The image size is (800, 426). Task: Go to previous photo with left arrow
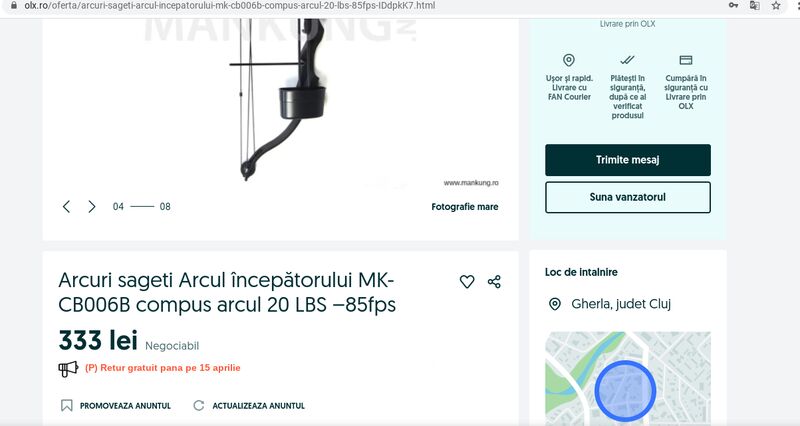pos(66,207)
